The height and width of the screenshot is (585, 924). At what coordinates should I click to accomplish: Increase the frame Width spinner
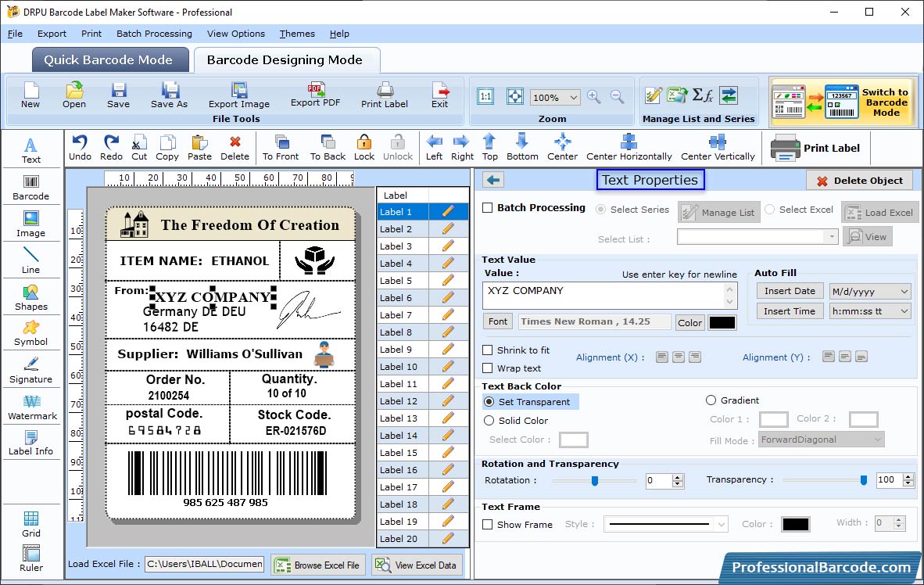tap(899, 519)
